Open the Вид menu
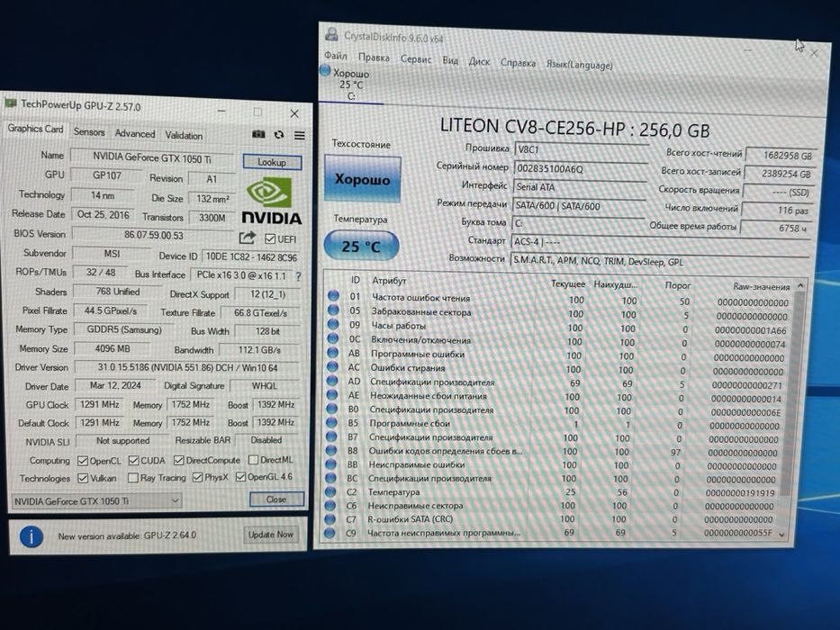The image size is (840, 630). [x=450, y=60]
